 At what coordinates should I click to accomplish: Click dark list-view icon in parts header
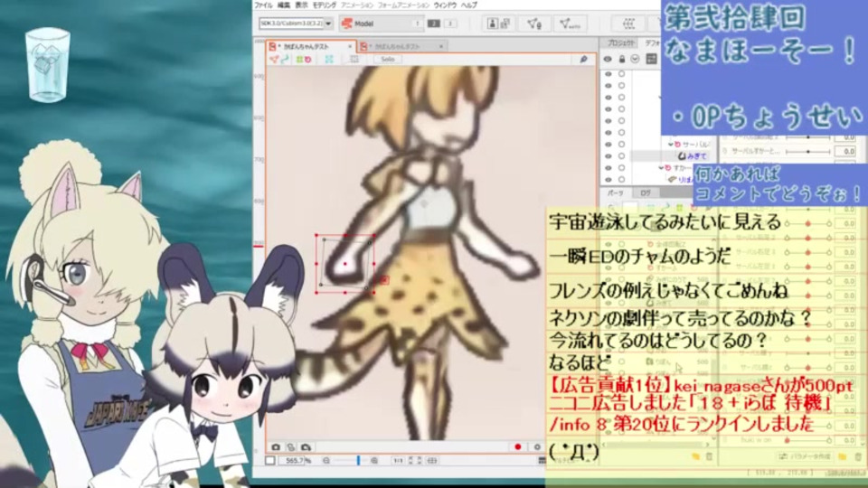[x=651, y=59]
